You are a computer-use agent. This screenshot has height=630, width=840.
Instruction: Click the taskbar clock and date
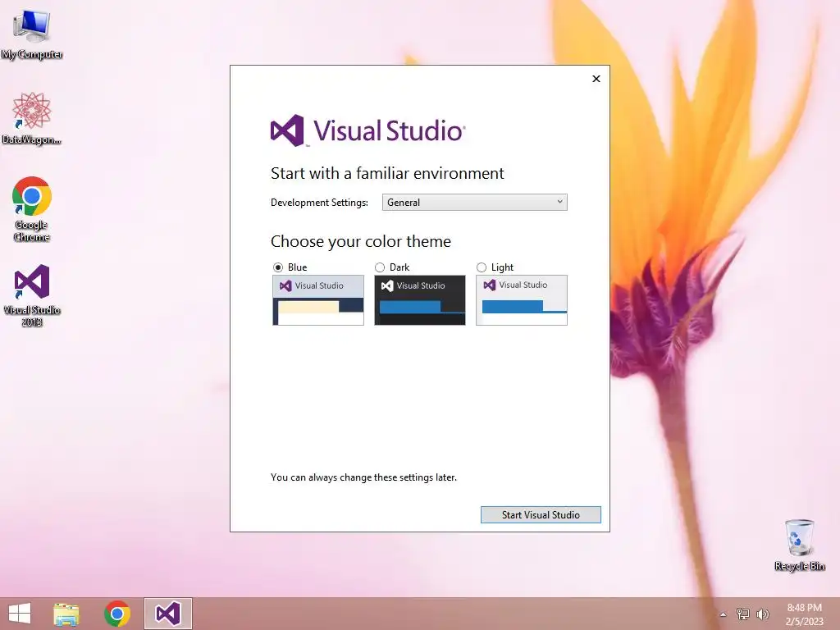[804, 614]
